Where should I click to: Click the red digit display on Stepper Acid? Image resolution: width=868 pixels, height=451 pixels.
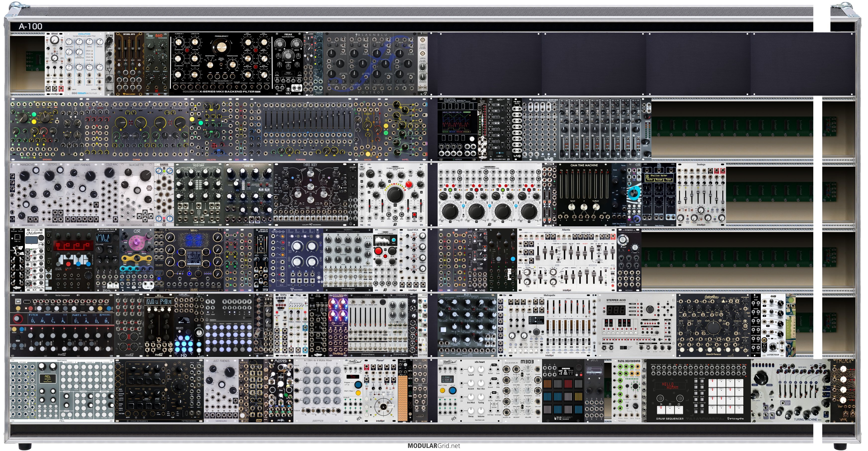tap(616, 310)
